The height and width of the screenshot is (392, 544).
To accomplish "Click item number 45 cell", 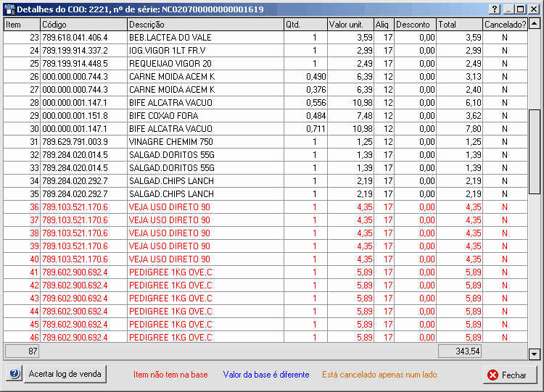I will 22,325.
